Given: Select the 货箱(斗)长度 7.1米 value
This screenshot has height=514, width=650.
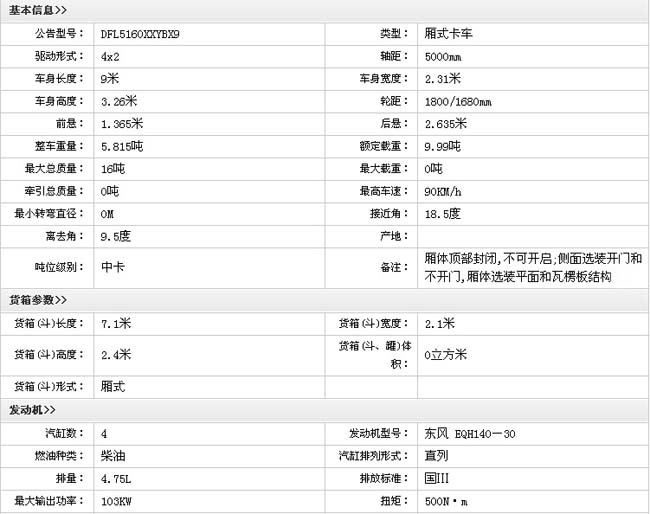Looking at the screenshot, I should 118,323.
